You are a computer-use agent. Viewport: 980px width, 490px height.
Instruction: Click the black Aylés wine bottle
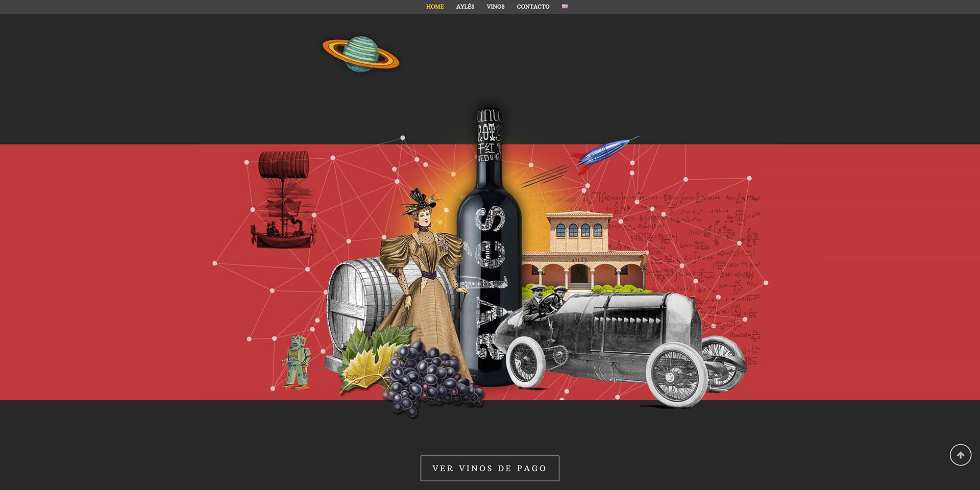(488, 255)
